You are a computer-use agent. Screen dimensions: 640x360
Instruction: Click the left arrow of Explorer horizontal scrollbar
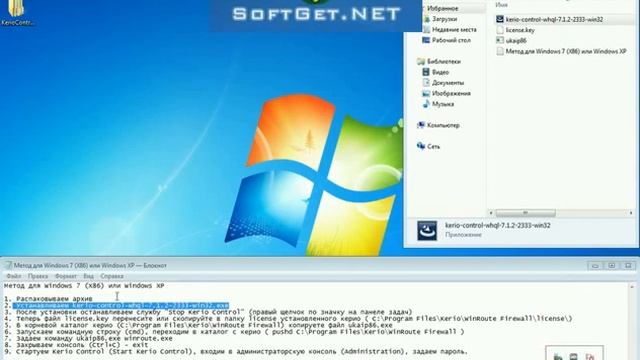pos(491,213)
